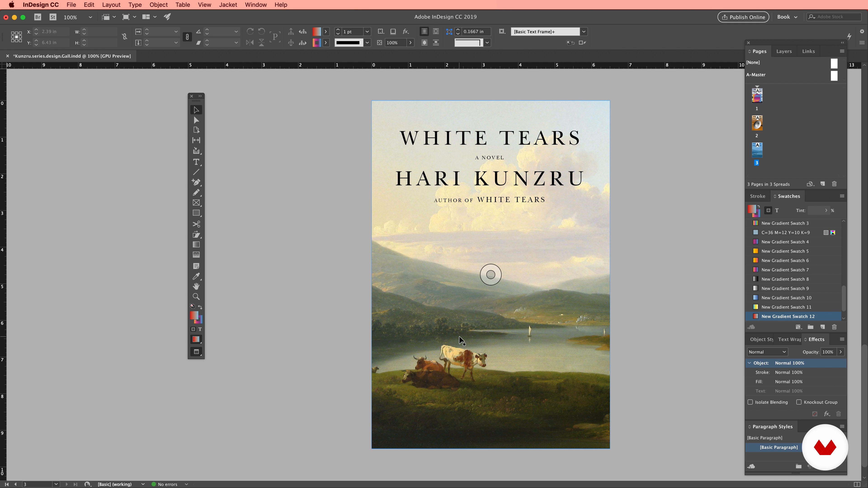Open the Layout menu
This screenshot has width=868, height=488.
pyautogui.click(x=111, y=5)
